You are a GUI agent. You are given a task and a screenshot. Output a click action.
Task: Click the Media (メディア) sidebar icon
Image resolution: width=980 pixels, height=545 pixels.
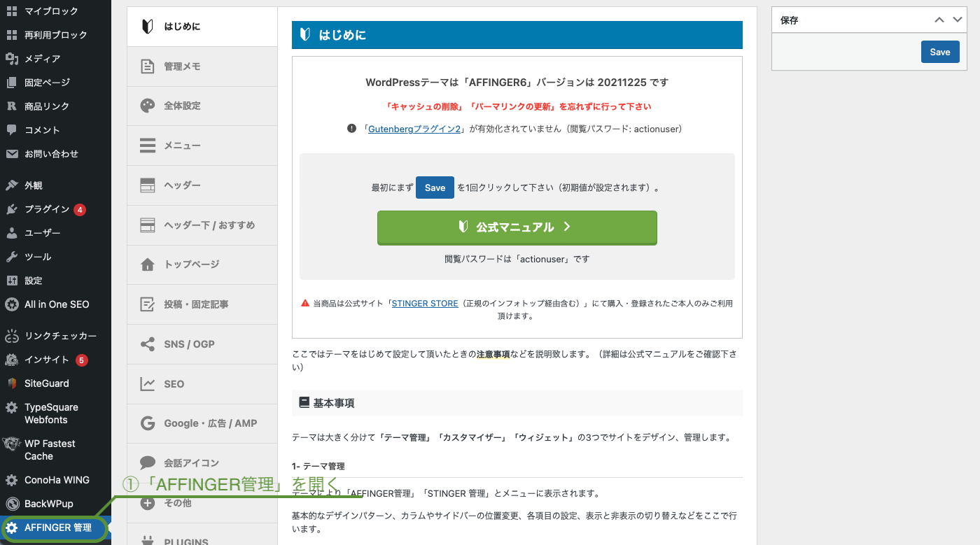point(11,59)
